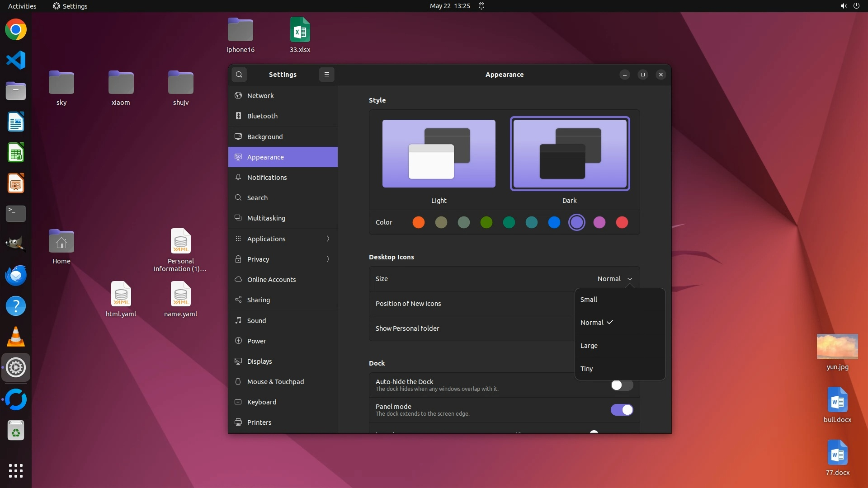
Task: Launch VLC from the dock
Action: 16,337
